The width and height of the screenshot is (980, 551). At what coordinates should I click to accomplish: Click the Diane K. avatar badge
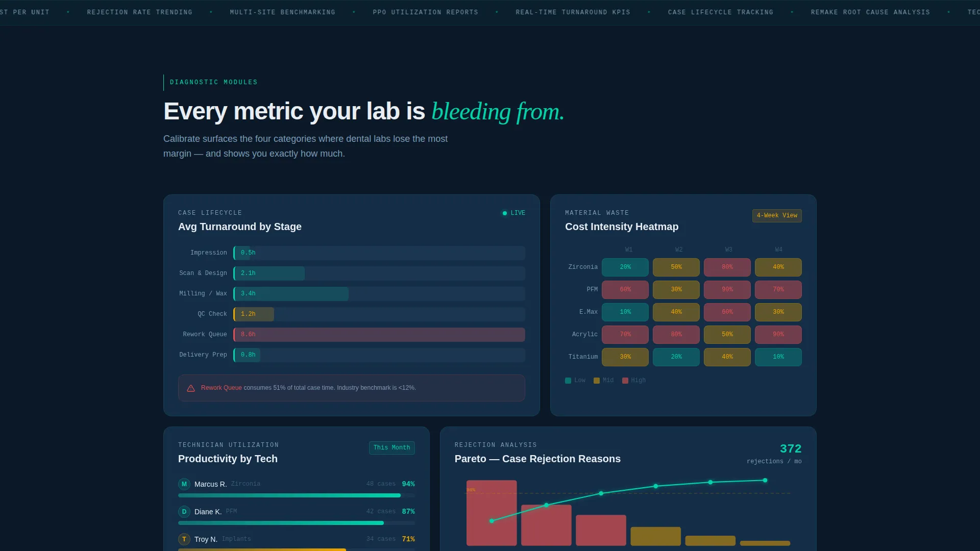(184, 512)
